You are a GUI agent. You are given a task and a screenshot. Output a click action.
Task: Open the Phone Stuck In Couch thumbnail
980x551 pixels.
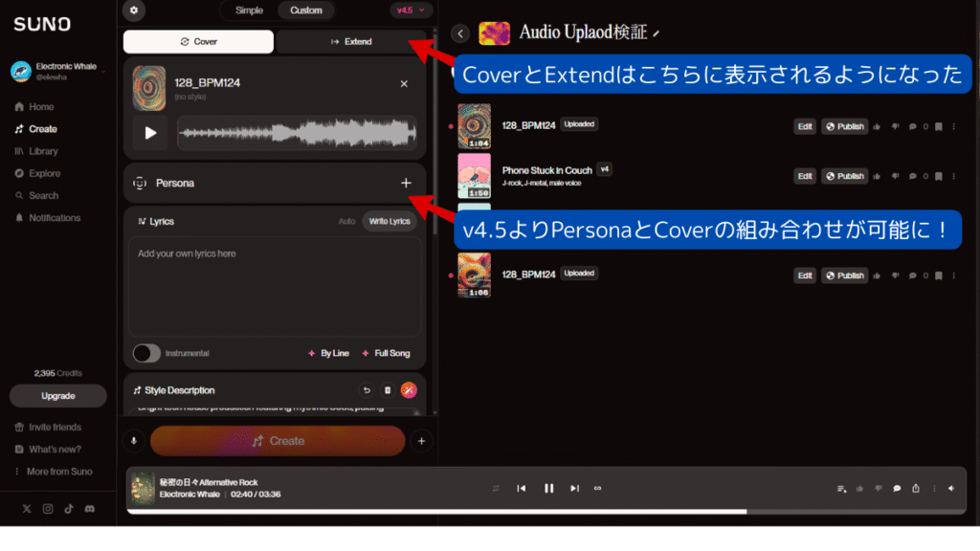coord(475,176)
